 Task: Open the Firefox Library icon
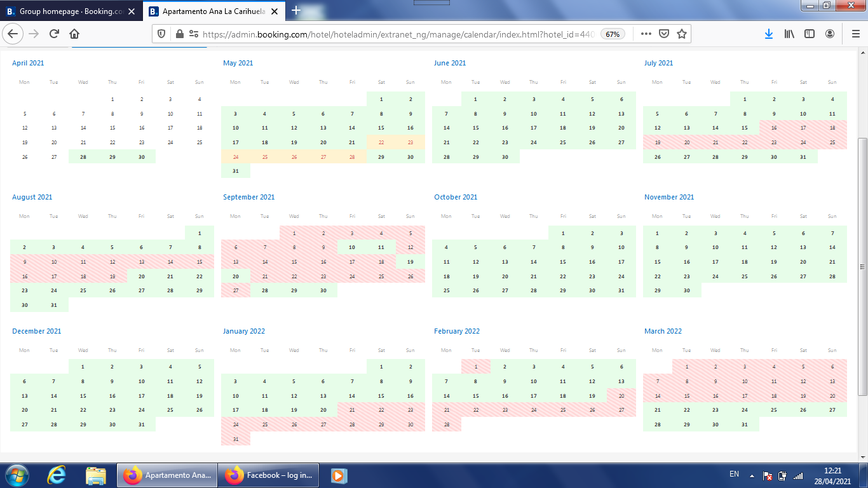[x=789, y=34]
